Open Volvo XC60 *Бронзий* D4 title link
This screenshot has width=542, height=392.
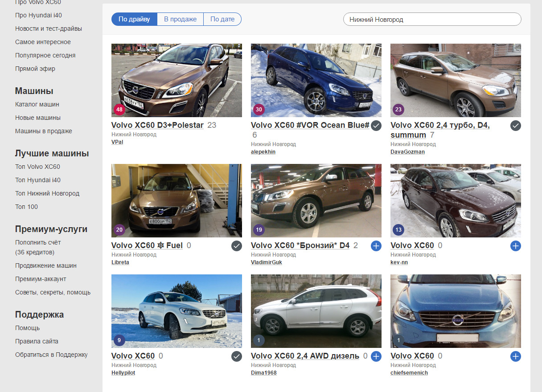[300, 245]
